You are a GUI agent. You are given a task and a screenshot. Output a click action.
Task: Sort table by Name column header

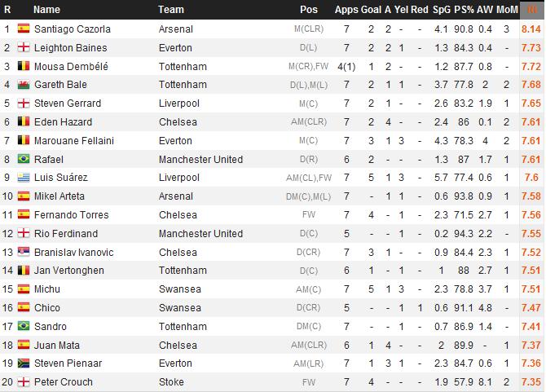click(46, 10)
